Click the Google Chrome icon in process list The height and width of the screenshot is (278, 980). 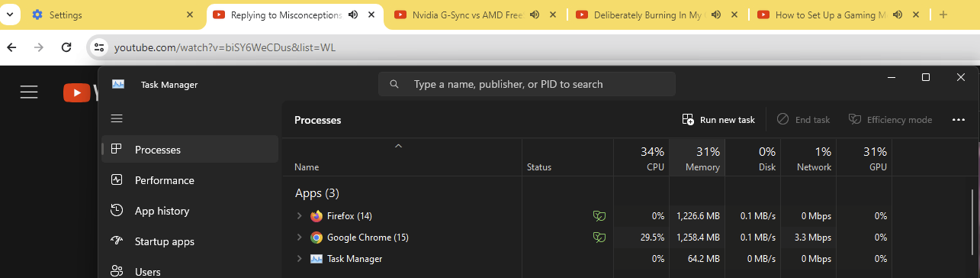coord(316,238)
